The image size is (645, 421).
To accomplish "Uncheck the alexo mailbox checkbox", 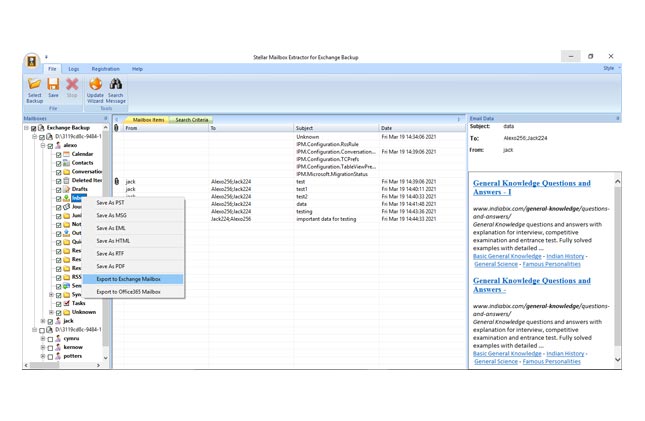I will point(50,146).
